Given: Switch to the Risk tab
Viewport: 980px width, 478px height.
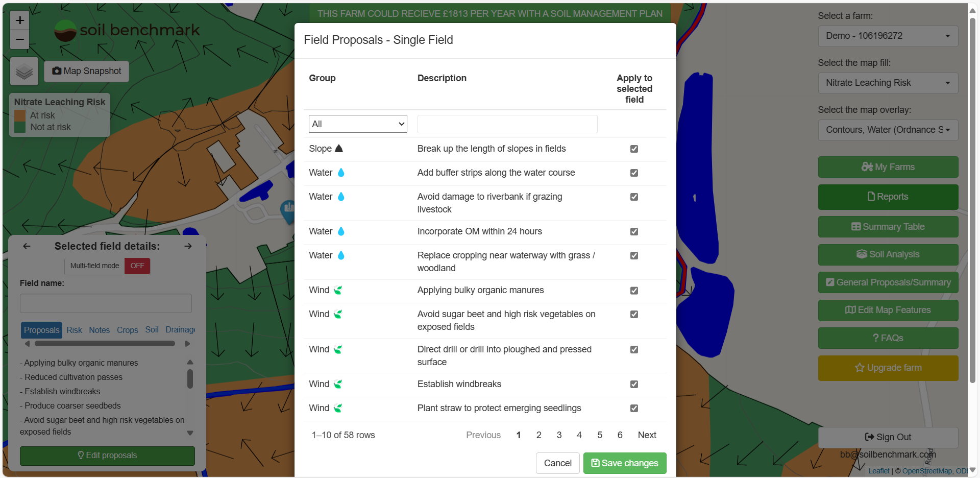Looking at the screenshot, I should [x=74, y=330].
